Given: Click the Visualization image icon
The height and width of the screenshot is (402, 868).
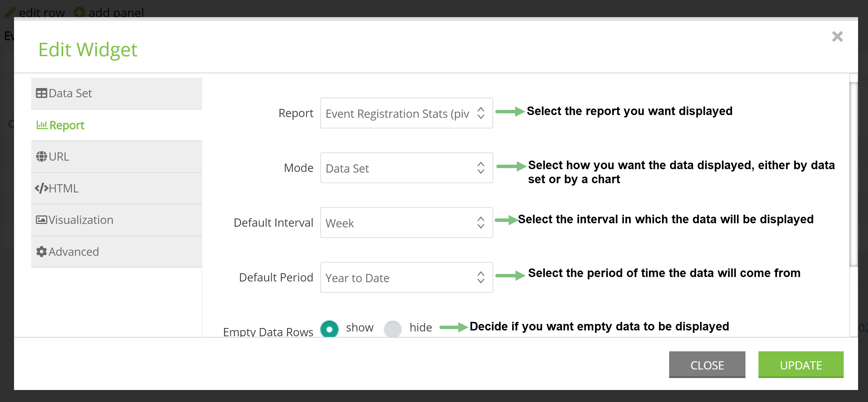Looking at the screenshot, I should tap(41, 220).
